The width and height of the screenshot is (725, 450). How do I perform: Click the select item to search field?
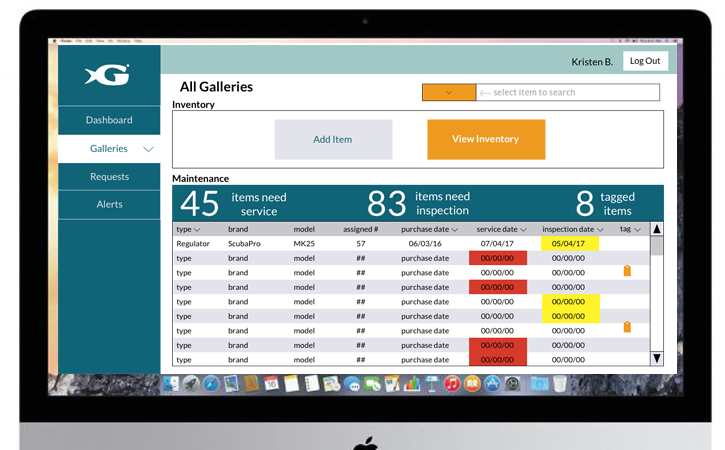point(568,92)
